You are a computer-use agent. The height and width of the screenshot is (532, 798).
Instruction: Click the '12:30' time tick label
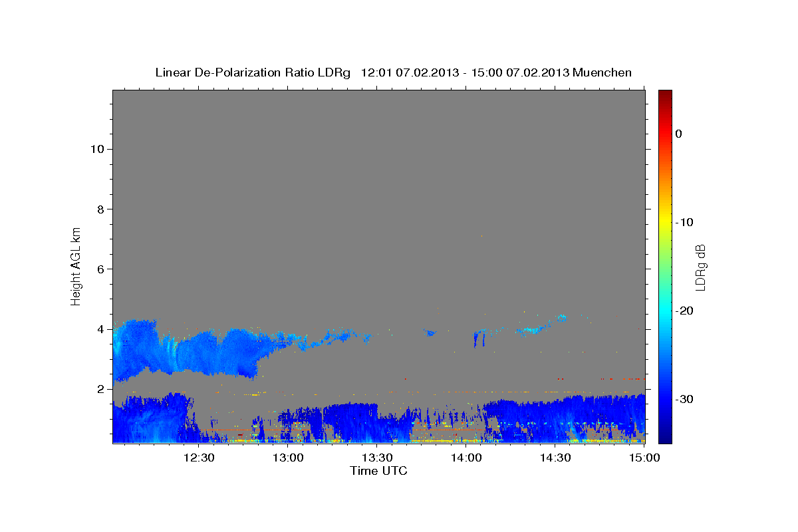(199, 458)
